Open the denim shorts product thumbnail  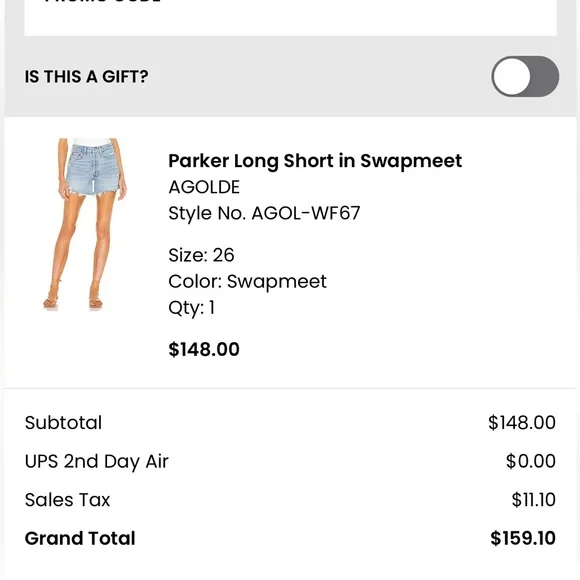(x=85, y=224)
